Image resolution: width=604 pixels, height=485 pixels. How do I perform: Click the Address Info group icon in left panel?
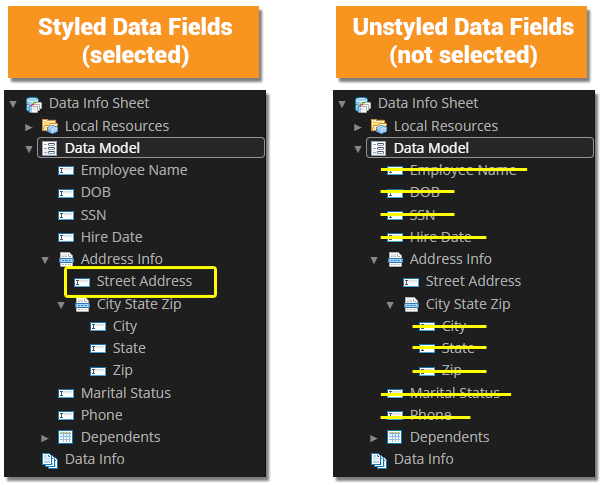pyautogui.click(x=66, y=259)
